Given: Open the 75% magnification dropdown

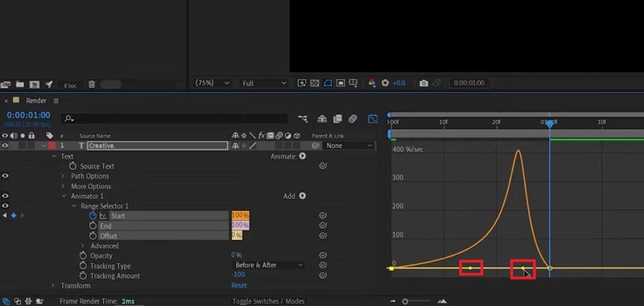Looking at the screenshot, I should pyautogui.click(x=213, y=83).
